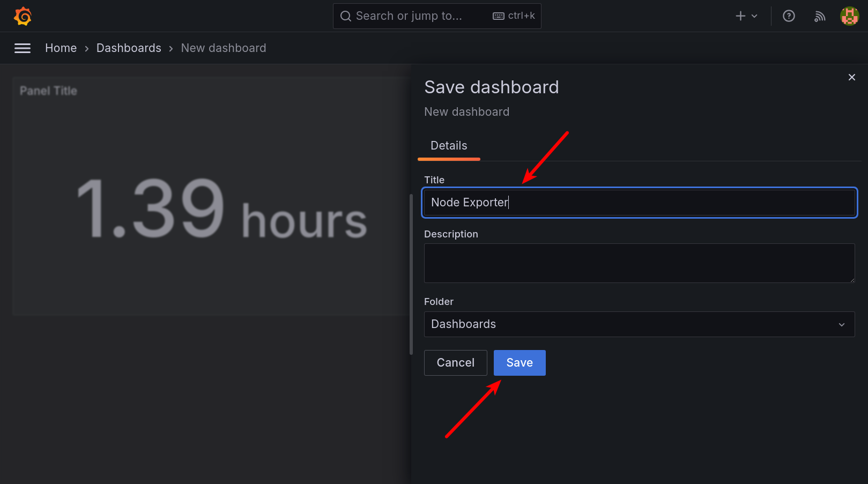The width and height of the screenshot is (868, 484).
Task: Go to Dashboards breadcrumb
Action: 129,48
